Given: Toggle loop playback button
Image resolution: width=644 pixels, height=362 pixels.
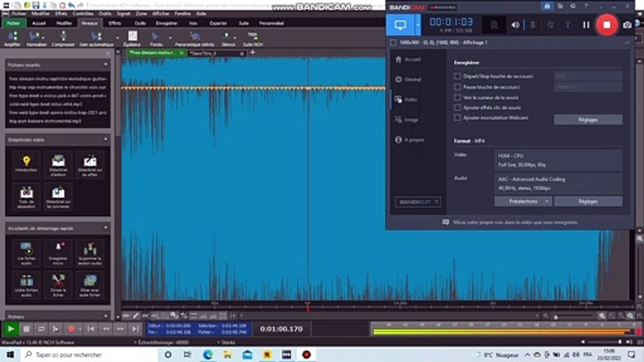Looking at the screenshot, I should pos(41,329).
